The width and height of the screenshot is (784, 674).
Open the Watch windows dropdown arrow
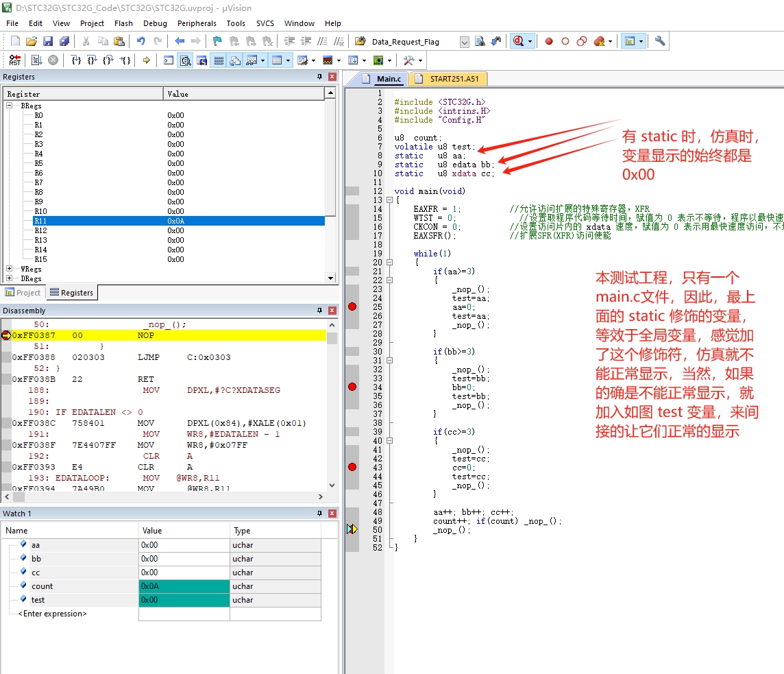coord(263,60)
